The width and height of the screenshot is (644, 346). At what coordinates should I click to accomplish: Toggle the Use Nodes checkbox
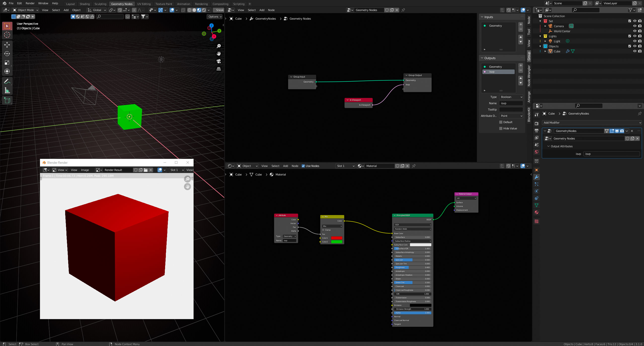303,166
